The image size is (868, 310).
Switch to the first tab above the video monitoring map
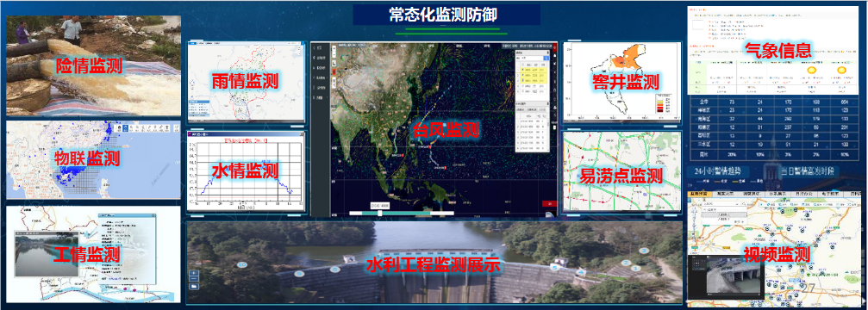point(699,194)
